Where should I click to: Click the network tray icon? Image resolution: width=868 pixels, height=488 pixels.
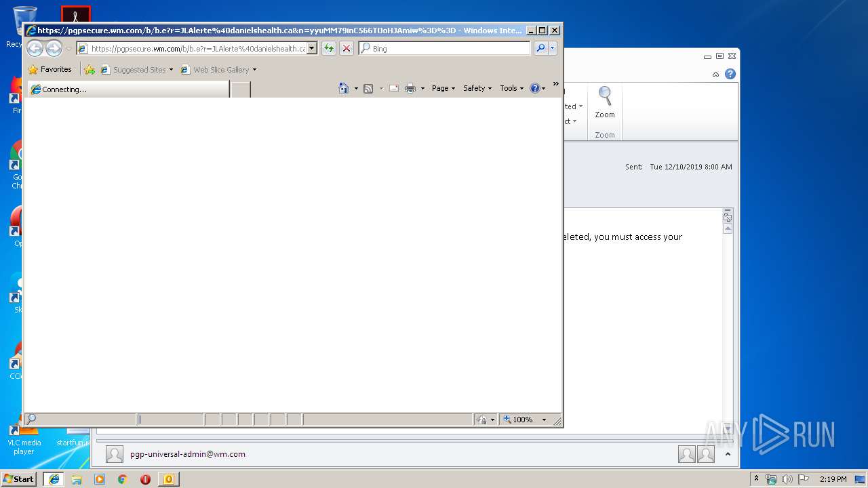(771, 479)
